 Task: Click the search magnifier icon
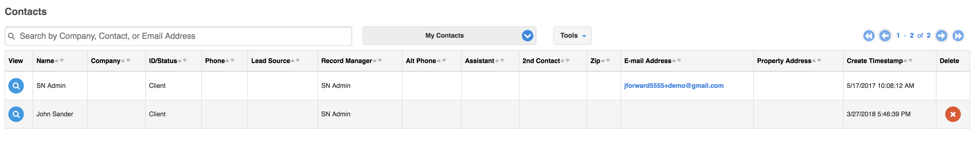tap(12, 36)
